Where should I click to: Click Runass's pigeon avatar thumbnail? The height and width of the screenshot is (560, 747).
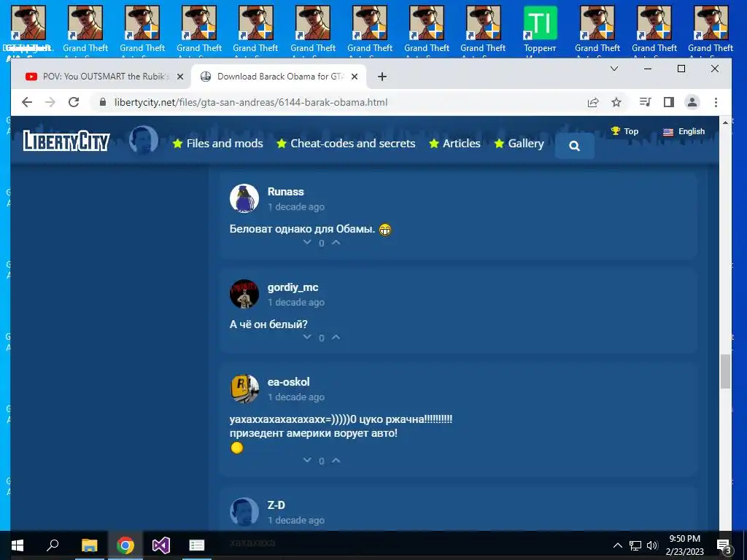244,198
